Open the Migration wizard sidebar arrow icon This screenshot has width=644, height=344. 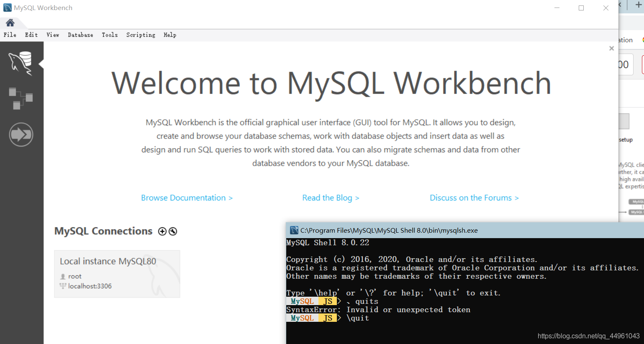(21, 134)
